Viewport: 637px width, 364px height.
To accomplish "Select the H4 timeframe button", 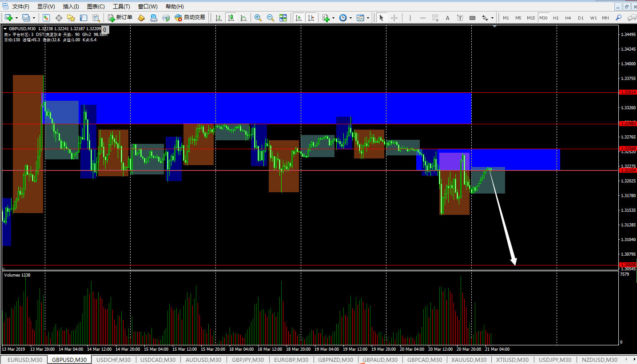I will pos(568,18).
